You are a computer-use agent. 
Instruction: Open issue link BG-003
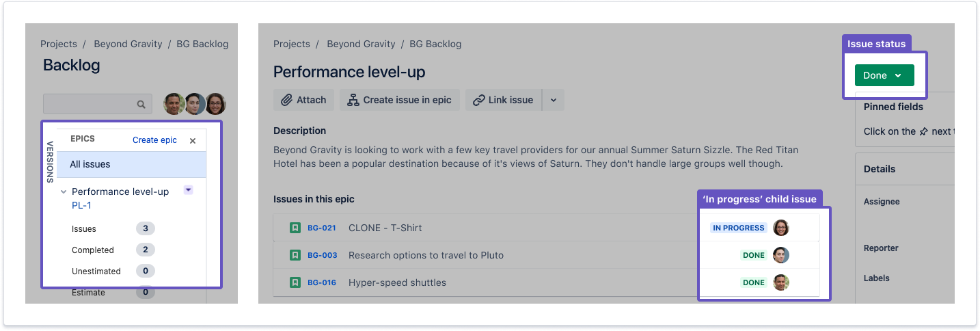coord(322,255)
